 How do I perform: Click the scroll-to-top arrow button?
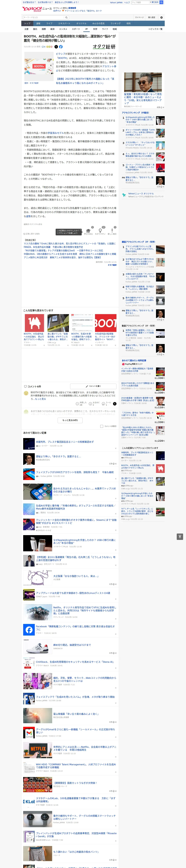[180, 537]
